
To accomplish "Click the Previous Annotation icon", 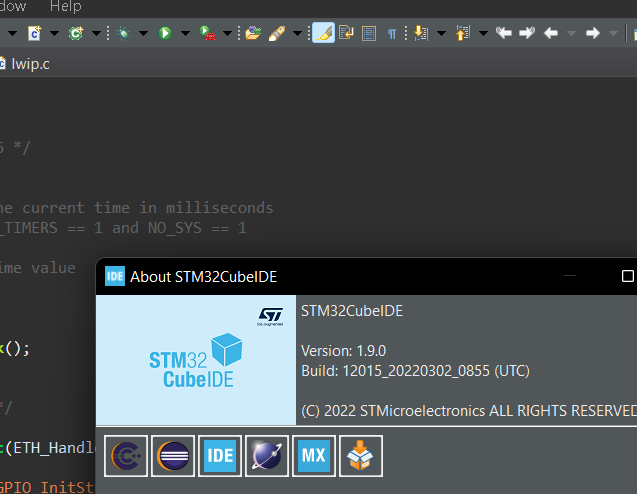I will (463, 33).
